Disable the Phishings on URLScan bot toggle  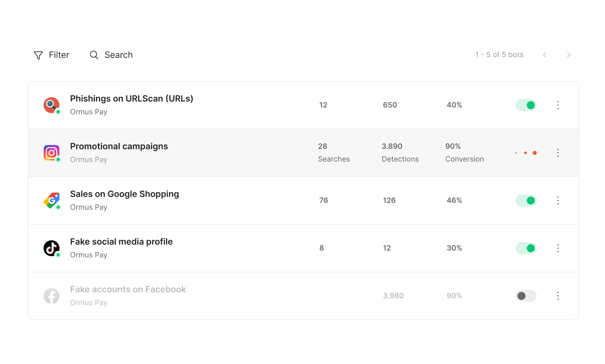526,105
